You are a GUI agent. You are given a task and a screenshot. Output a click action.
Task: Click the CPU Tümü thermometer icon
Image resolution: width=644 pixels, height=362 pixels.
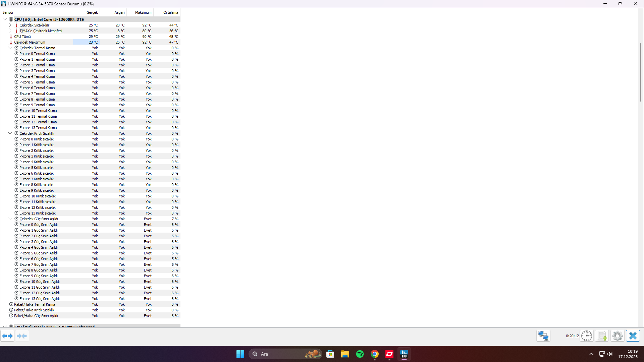coord(11,37)
